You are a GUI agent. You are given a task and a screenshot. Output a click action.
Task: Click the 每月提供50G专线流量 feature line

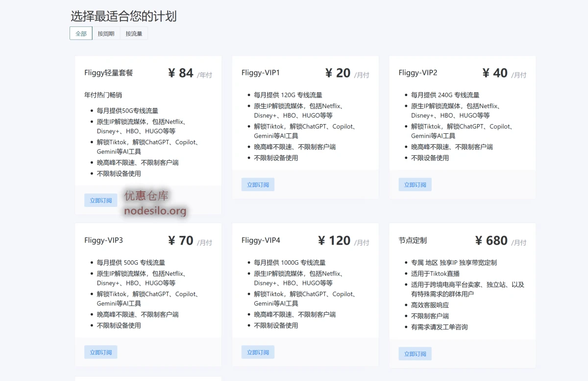pos(127,111)
